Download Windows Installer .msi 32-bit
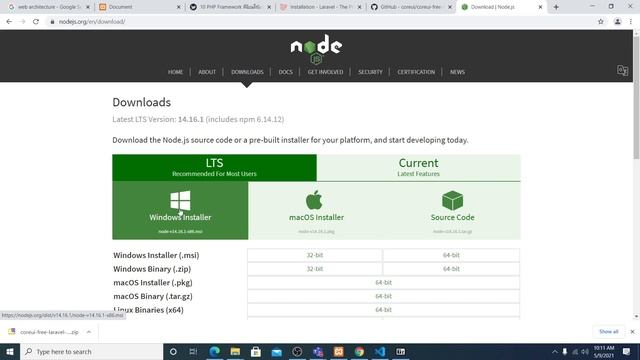The height and width of the screenshot is (360, 640). 315,255
